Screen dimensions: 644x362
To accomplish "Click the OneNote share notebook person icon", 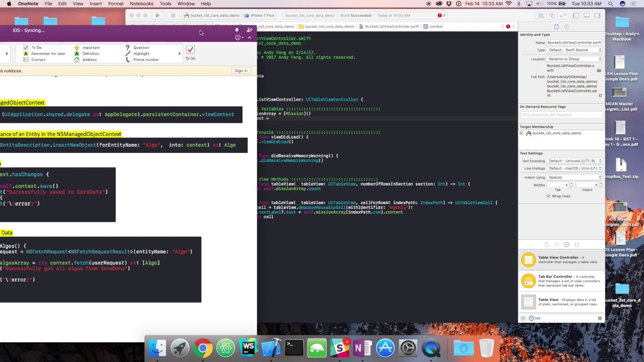I will click(249, 30).
